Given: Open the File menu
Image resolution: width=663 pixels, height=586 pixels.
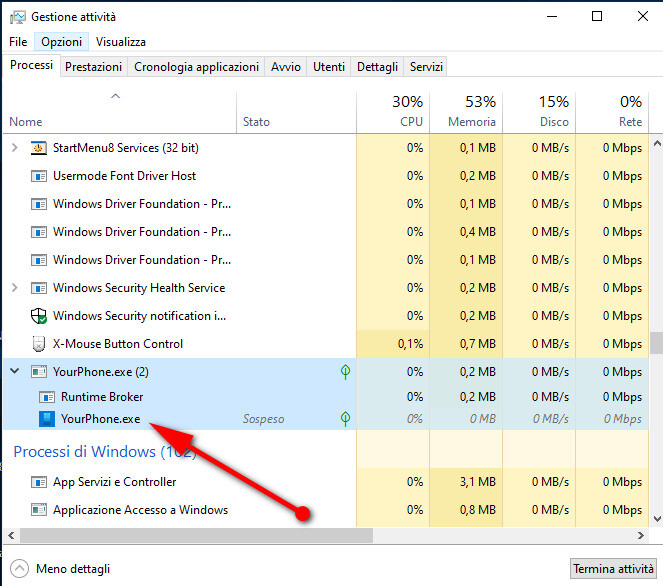Looking at the screenshot, I should point(18,42).
